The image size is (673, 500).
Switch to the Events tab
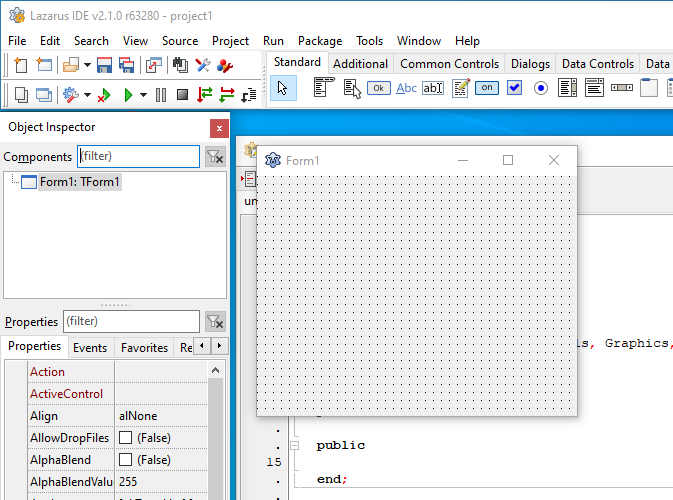click(x=90, y=348)
